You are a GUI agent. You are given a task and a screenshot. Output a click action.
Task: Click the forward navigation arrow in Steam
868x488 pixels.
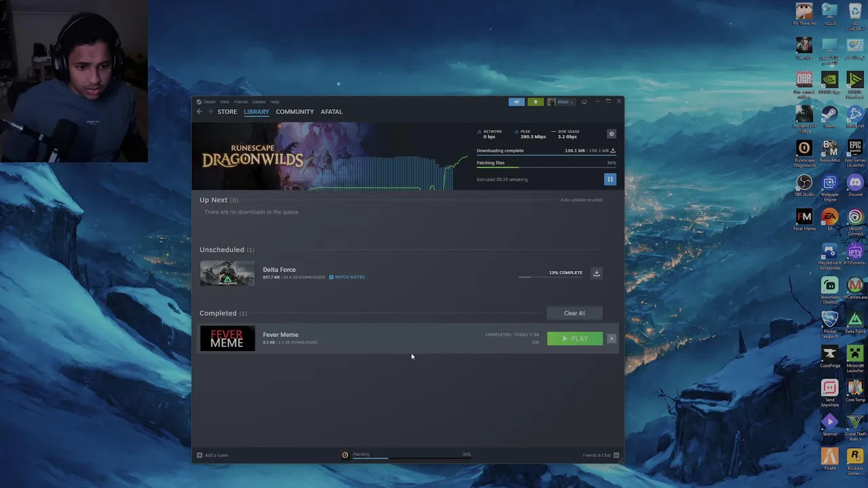point(210,112)
